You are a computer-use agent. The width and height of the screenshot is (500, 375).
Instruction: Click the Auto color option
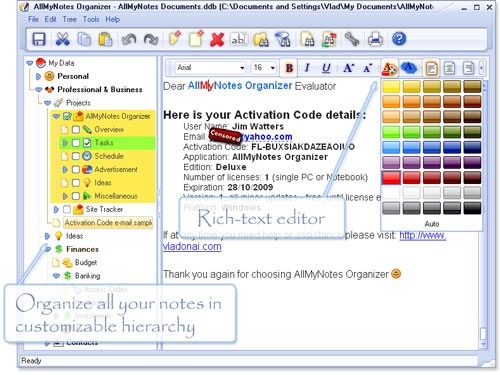pyautogui.click(x=432, y=224)
